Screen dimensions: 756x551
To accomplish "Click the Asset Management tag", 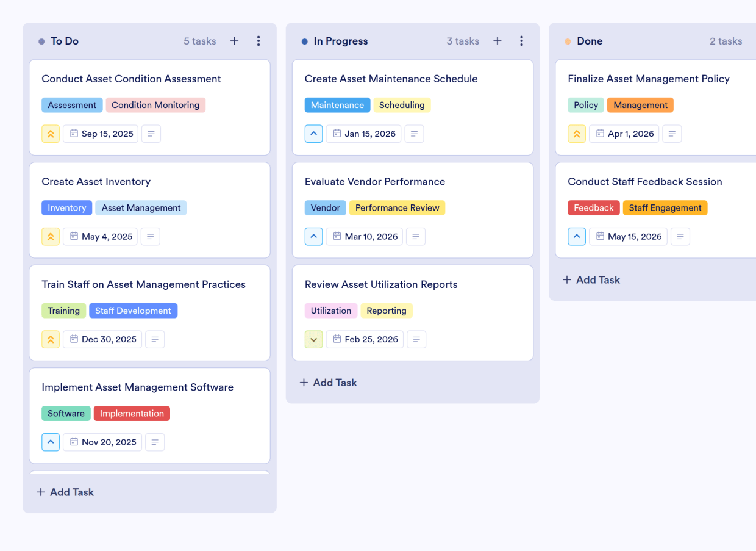I will point(141,208).
